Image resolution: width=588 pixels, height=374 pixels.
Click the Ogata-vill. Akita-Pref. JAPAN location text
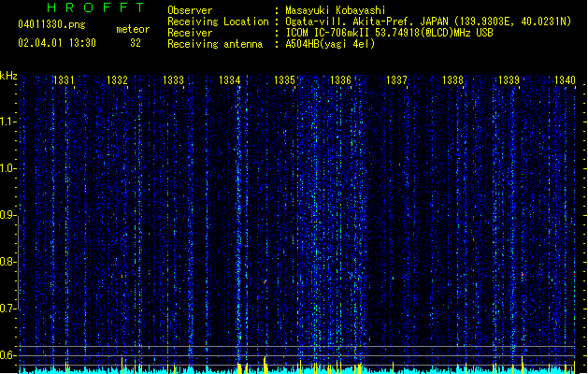pos(428,22)
